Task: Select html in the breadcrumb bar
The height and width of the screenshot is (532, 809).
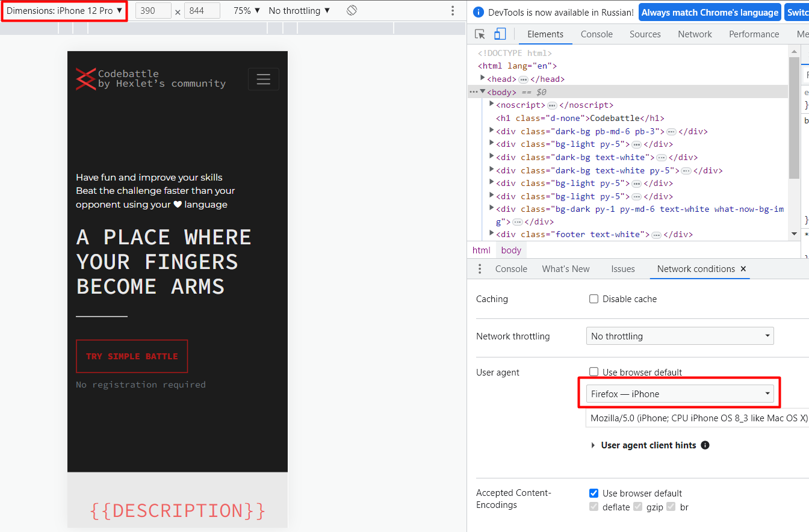Action: pos(482,250)
